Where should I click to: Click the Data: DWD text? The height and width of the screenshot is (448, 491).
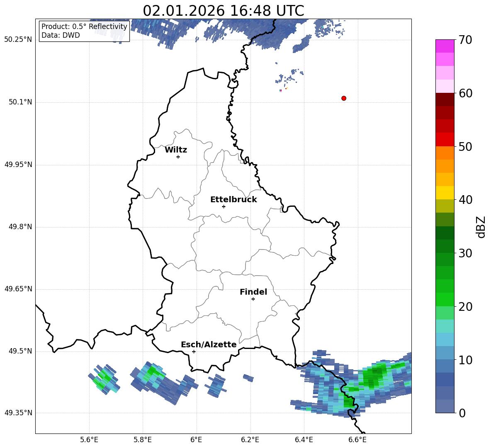pyautogui.click(x=61, y=35)
